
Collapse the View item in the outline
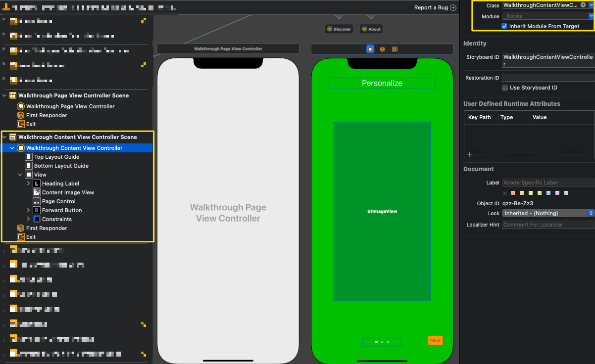tap(20, 175)
